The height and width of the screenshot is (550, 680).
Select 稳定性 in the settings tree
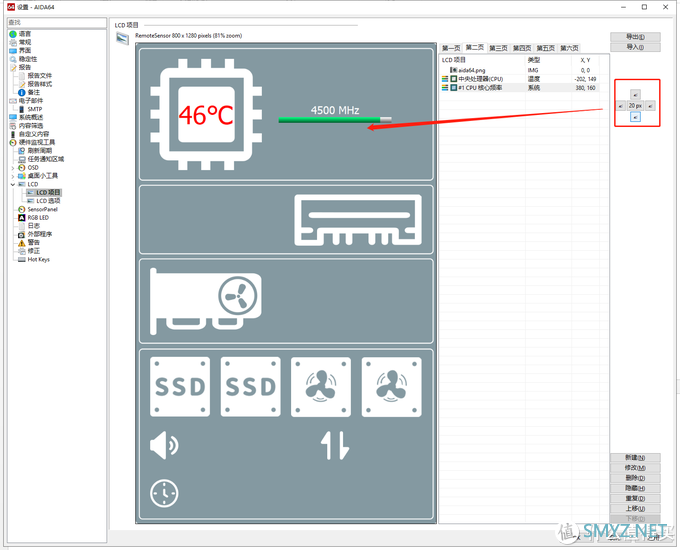pyautogui.click(x=28, y=59)
